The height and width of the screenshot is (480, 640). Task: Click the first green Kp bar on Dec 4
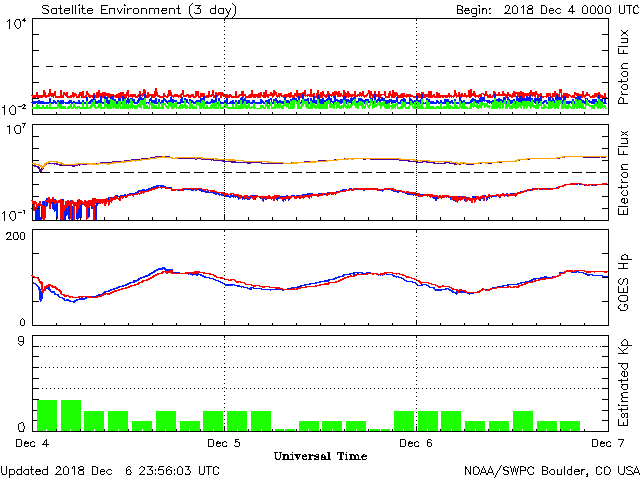(47, 416)
